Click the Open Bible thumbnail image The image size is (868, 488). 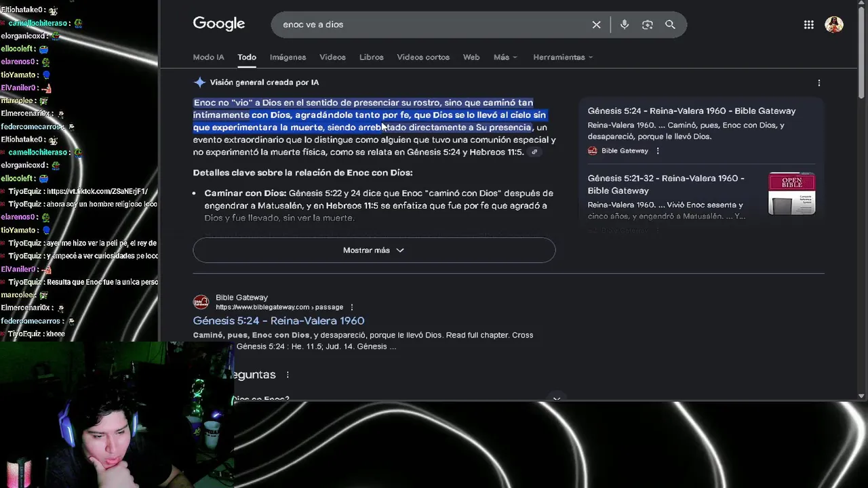point(791,193)
